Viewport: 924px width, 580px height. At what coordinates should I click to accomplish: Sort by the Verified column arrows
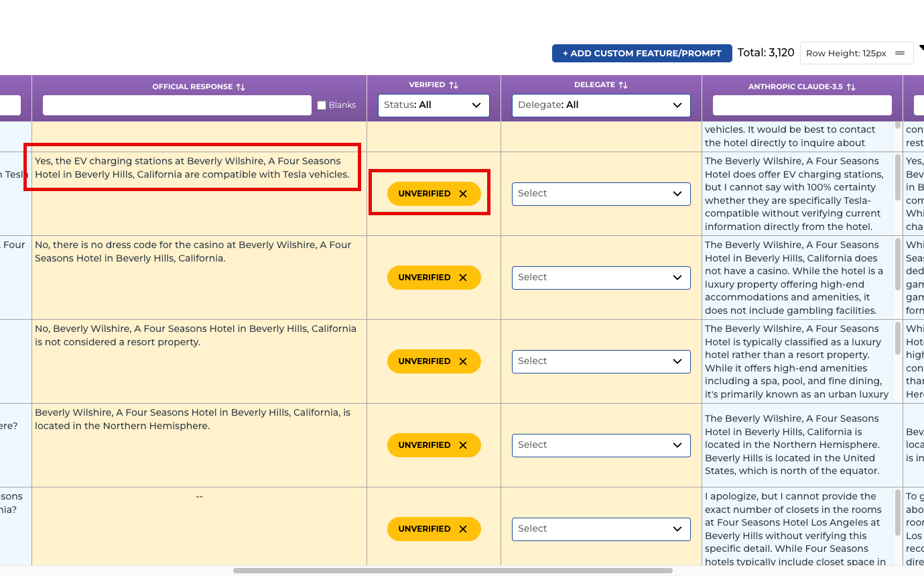click(x=454, y=85)
